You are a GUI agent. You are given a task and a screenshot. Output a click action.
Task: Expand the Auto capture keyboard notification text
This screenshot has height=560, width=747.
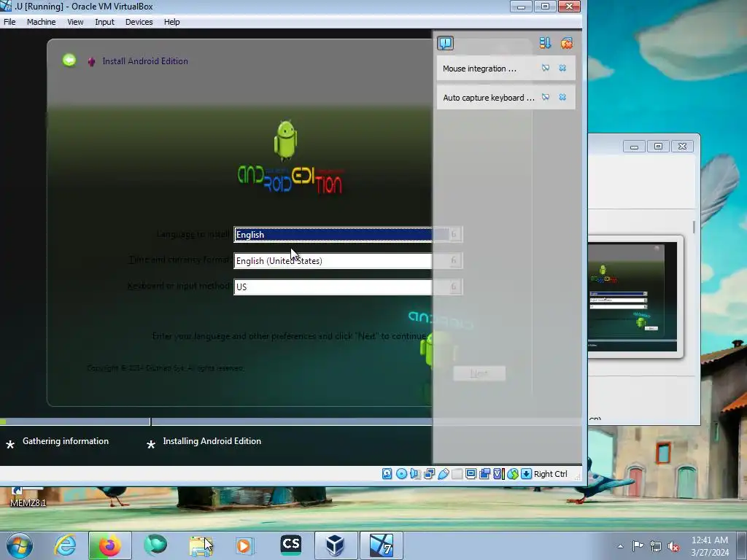coord(489,98)
